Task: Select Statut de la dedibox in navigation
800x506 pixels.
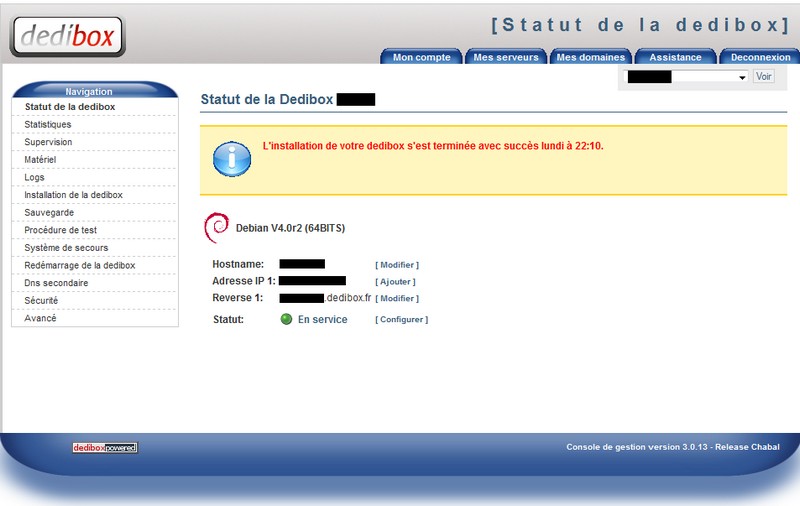Action: (70, 107)
